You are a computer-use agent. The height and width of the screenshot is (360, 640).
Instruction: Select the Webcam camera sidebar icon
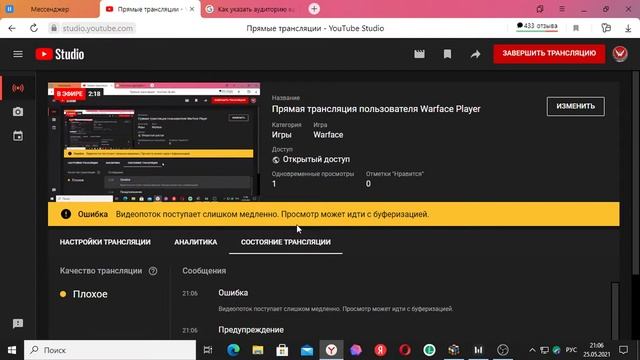coord(18,111)
